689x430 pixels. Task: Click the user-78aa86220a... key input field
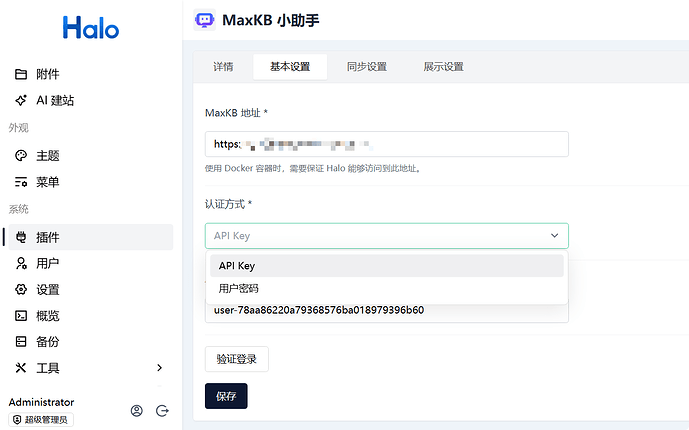(x=387, y=311)
